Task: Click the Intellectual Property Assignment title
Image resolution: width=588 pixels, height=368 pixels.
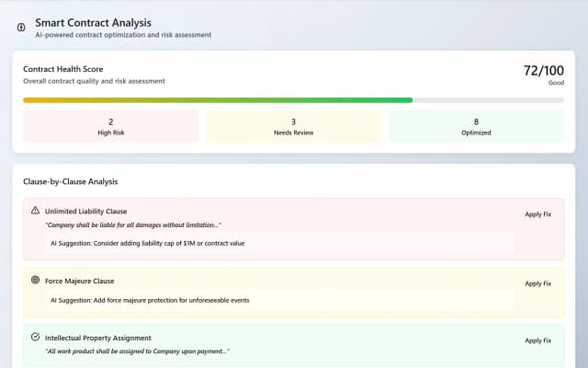Action: pos(98,338)
